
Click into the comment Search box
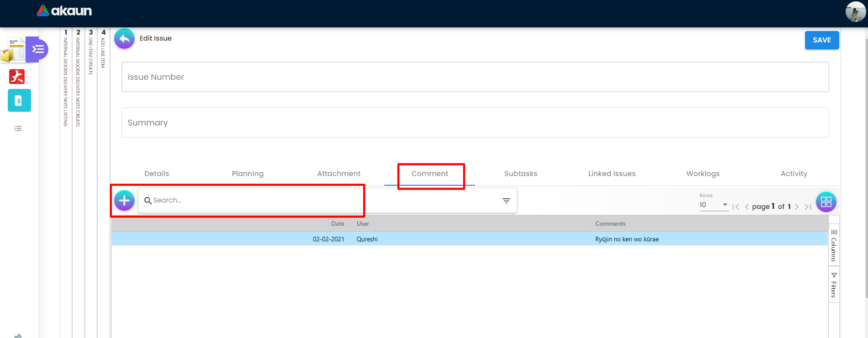coord(326,200)
